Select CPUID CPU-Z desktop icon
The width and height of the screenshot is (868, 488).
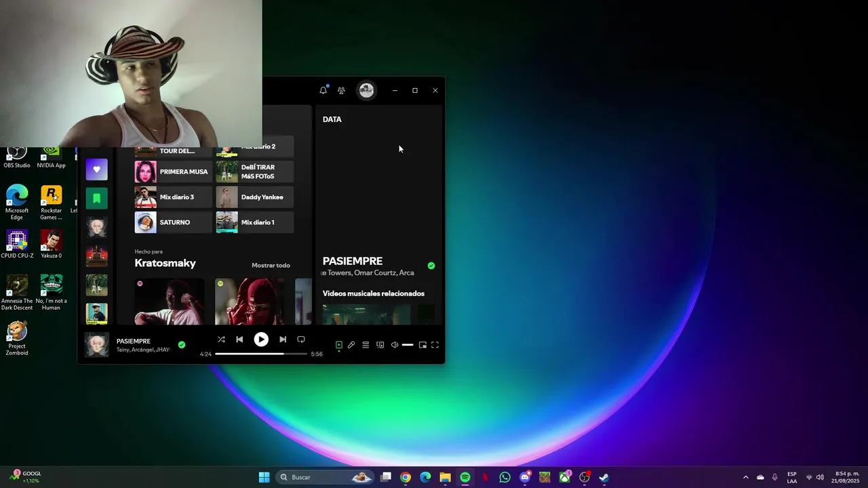pyautogui.click(x=17, y=244)
